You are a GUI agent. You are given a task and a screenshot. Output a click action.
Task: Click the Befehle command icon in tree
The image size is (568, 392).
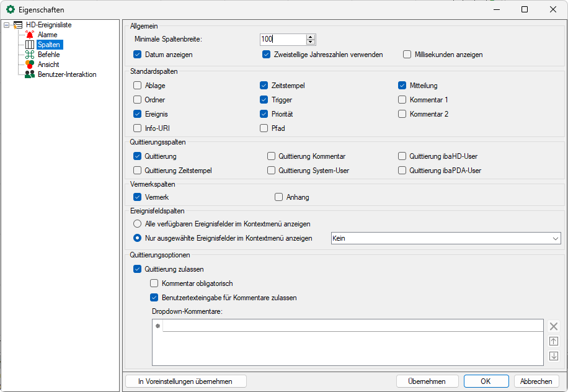(x=30, y=55)
